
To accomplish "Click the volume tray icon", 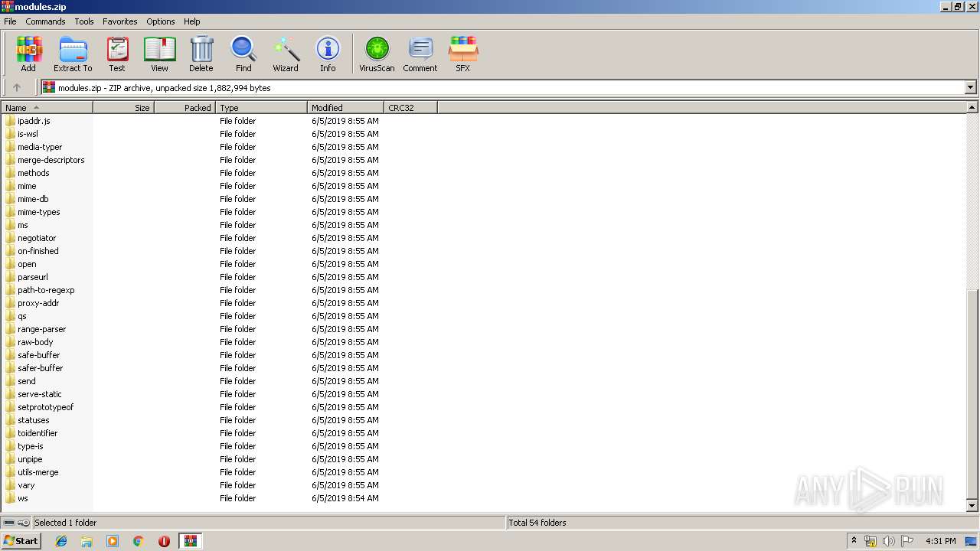I will (888, 541).
